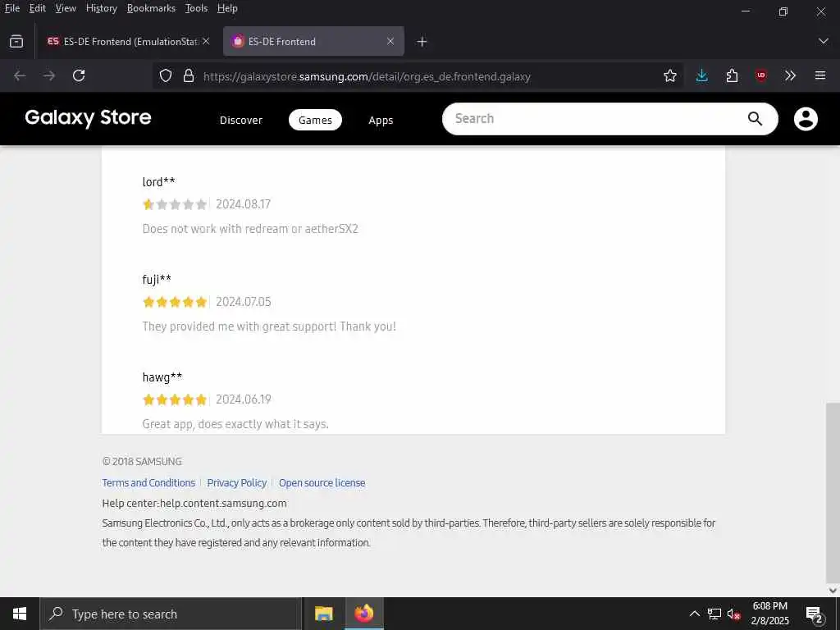Open the muted volume tray icon
The image size is (840, 630).
(734, 614)
